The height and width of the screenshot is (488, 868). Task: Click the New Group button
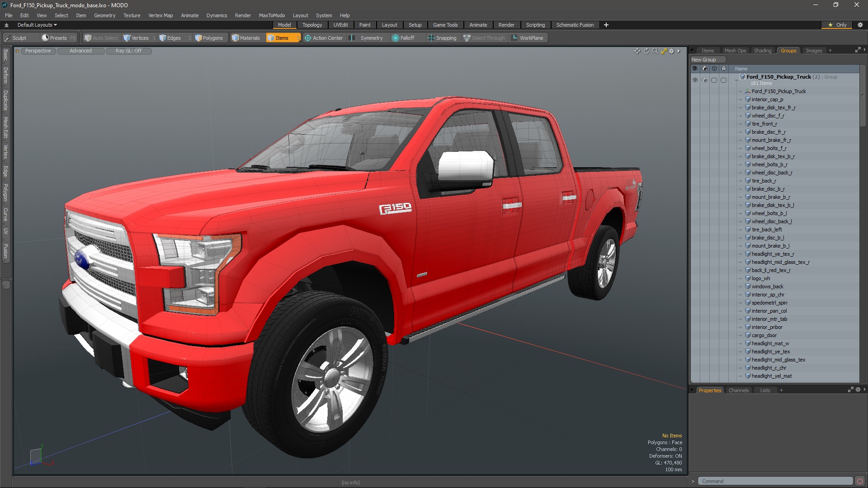(708, 60)
